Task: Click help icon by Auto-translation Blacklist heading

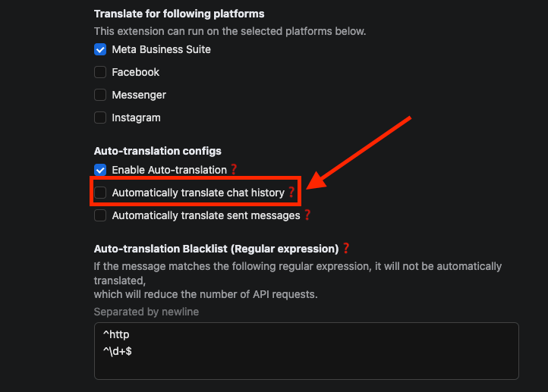Action: point(346,248)
